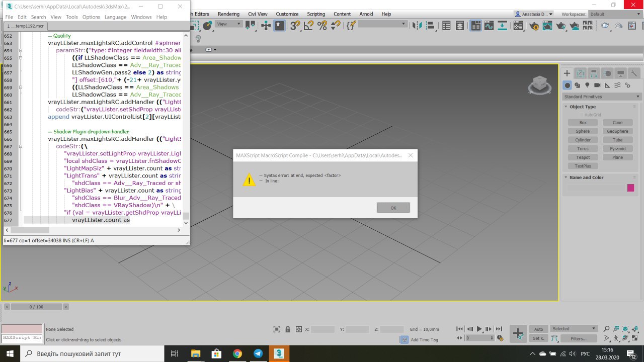644x362 pixels.
Task: Select the Helpers category icon
Action: click(x=607, y=85)
